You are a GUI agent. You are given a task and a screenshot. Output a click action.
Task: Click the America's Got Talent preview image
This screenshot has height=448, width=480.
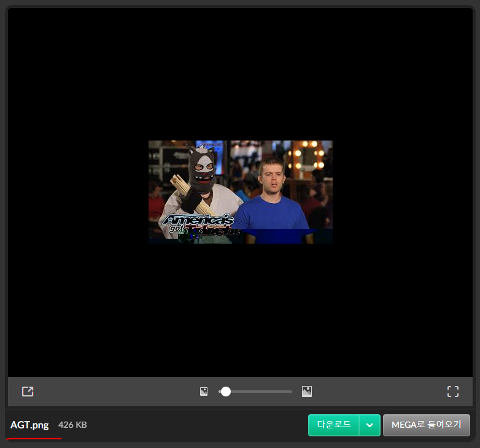[x=240, y=192]
